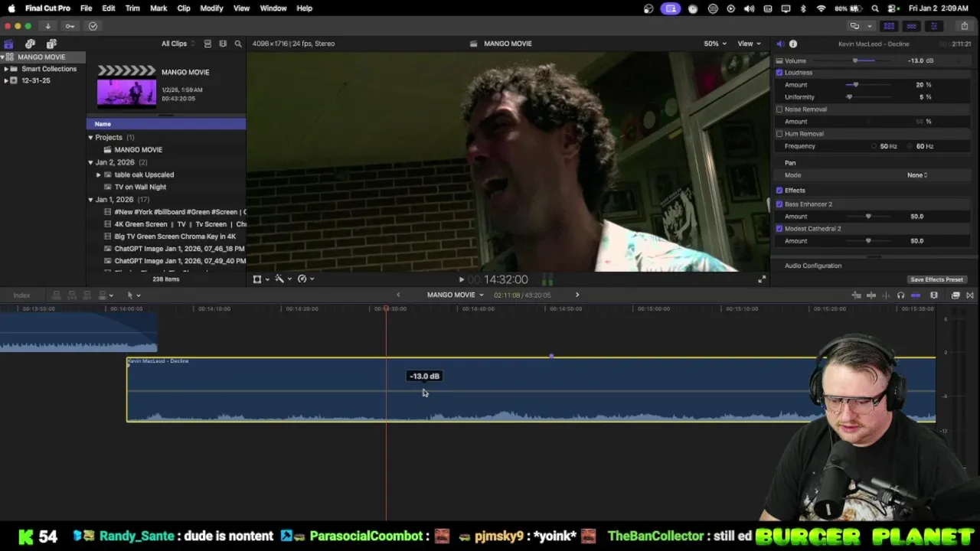Disable the Modest Cathedral 2 effect
The height and width of the screenshot is (551, 980).
coord(779,229)
